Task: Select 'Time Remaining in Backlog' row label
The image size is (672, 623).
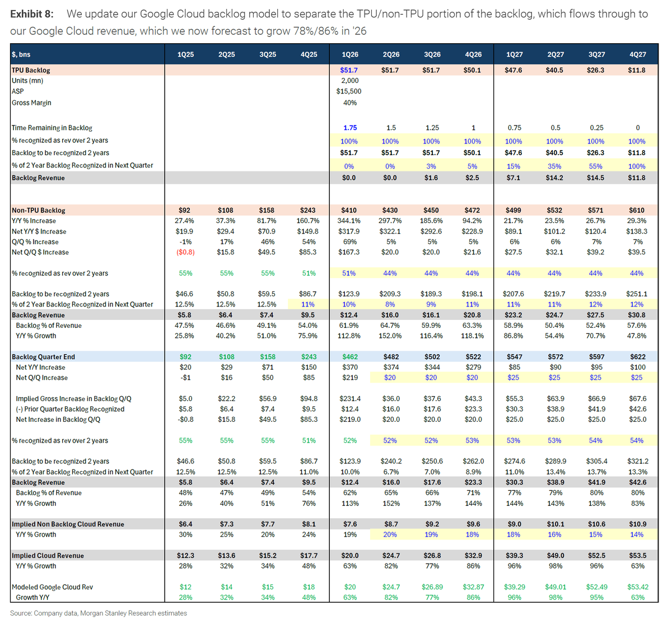Action: pyautogui.click(x=52, y=128)
